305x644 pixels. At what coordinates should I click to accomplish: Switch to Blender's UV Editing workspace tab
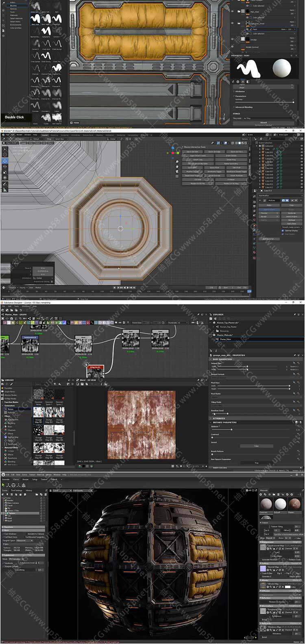pos(76,135)
